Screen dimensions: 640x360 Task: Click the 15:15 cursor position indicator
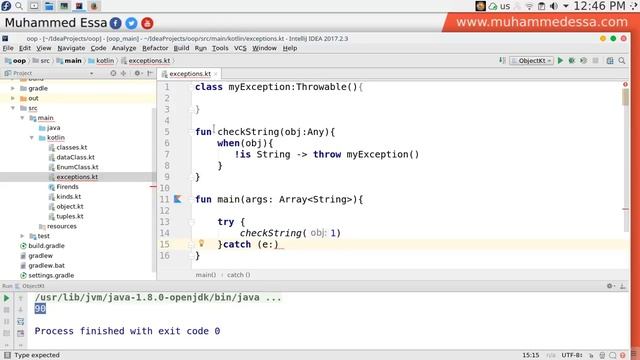(531, 356)
